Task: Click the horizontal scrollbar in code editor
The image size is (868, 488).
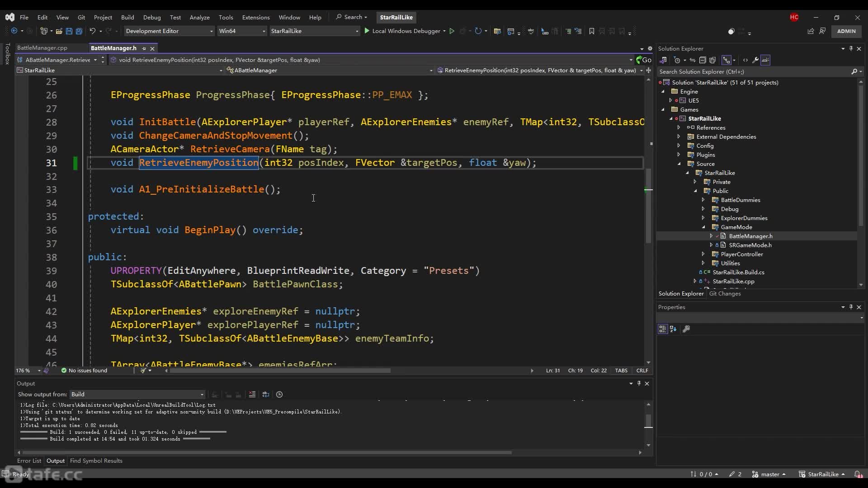Action: [x=278, y=371]
